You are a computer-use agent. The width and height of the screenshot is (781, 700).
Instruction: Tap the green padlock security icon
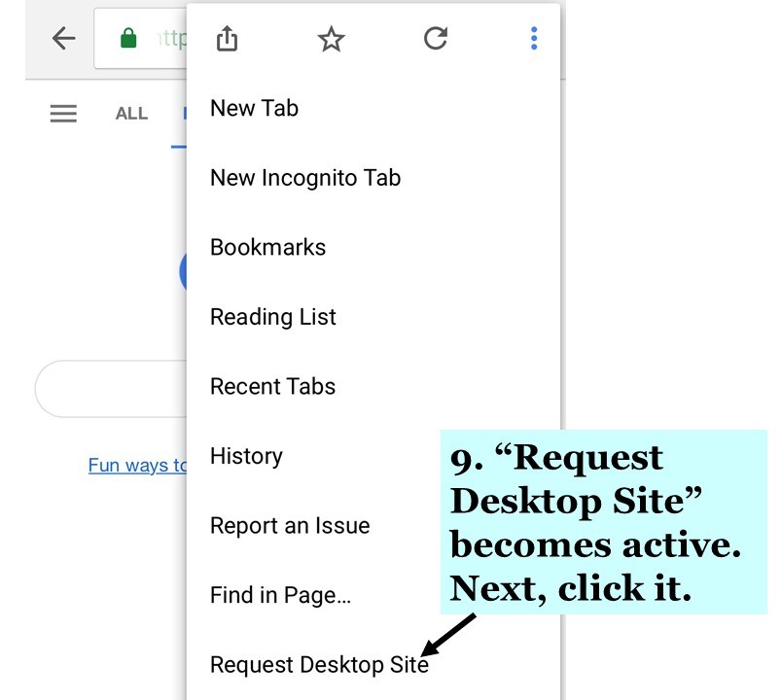[x=128, y=38]
